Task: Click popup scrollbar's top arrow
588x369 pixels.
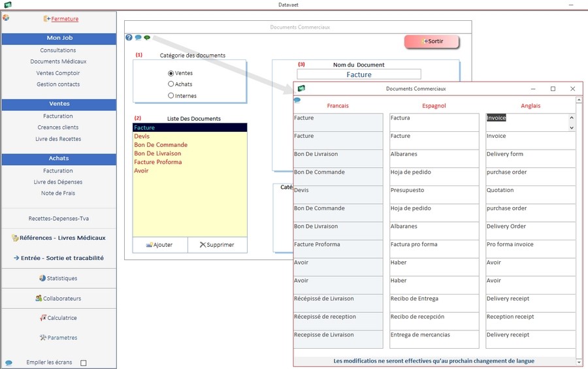Action: pos(579,100)
